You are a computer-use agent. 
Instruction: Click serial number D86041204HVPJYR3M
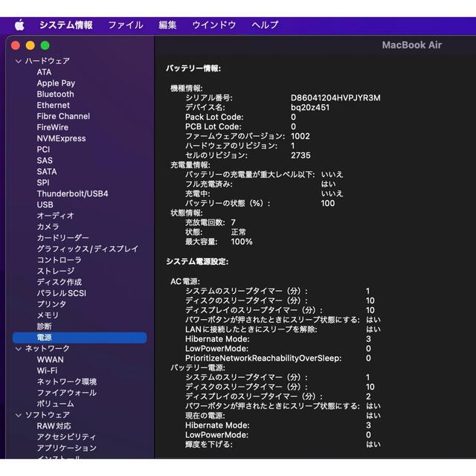(335, 98)
